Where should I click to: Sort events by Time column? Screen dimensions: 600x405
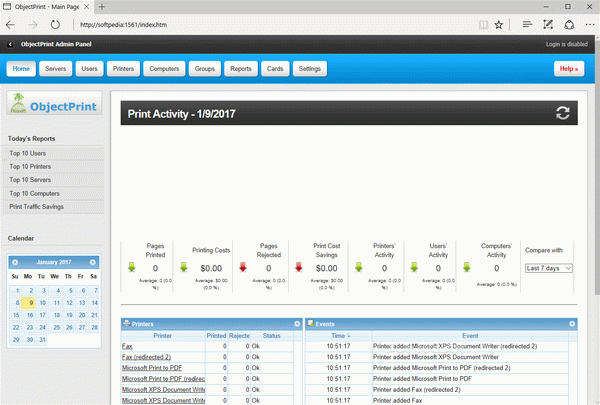(340, 336)
